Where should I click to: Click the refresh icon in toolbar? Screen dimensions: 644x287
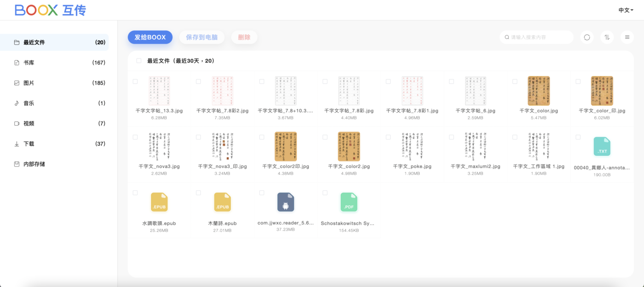tap(587, 37)
